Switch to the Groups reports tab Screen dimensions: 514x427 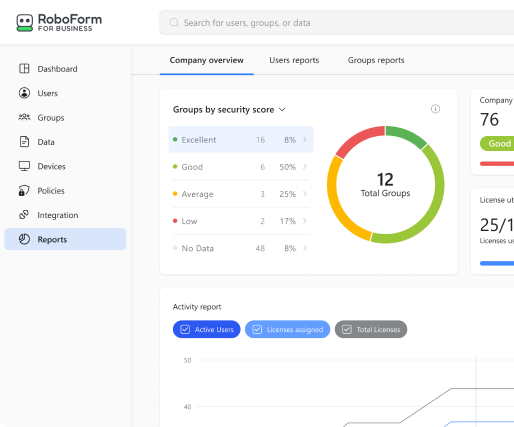376,60
